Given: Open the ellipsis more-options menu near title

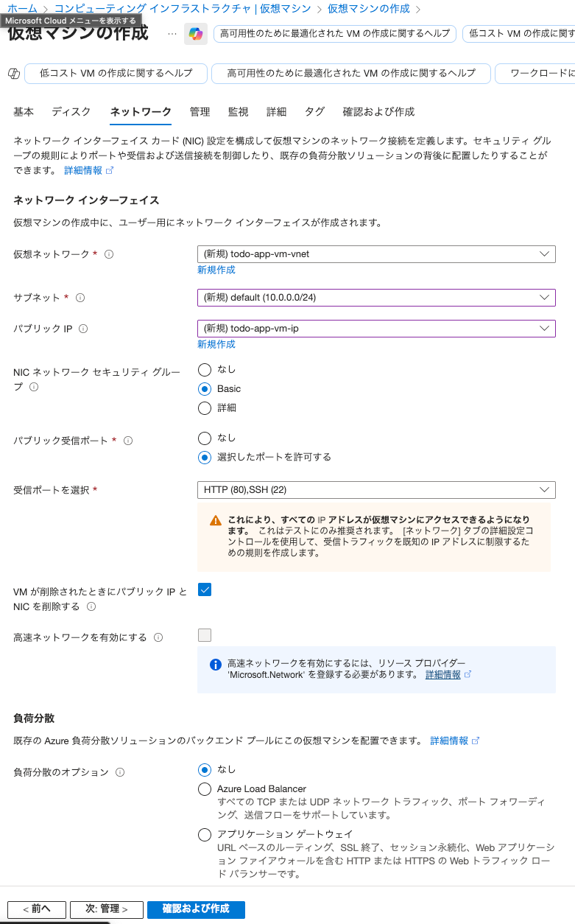Looking at the screenshot, I should point(172,34).
